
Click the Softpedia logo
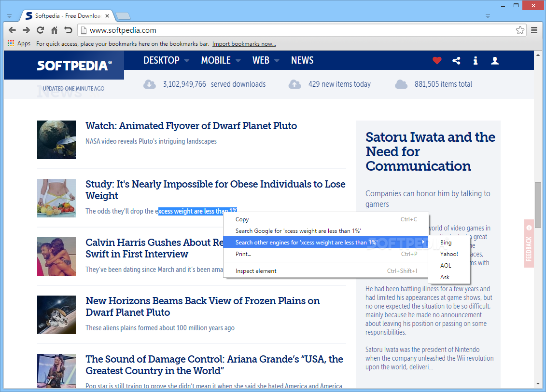[74, 66]
